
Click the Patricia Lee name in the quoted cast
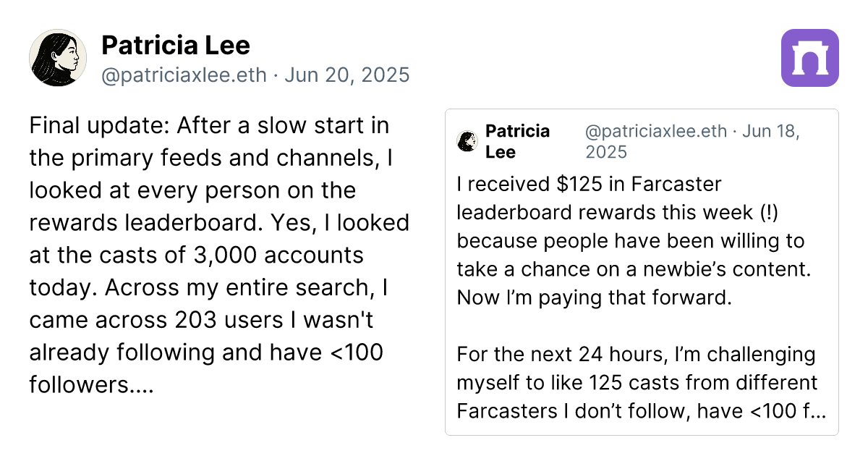517,141
